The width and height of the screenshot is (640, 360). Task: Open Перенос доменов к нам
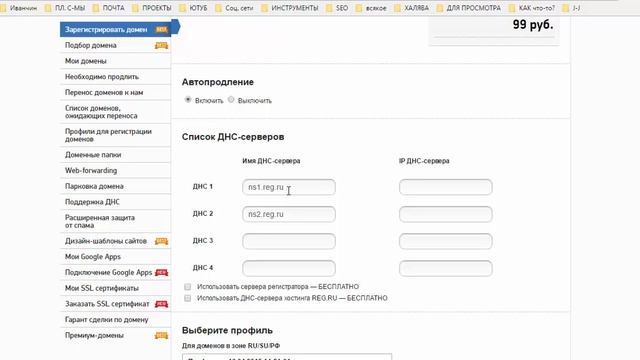tap(116, 92)
